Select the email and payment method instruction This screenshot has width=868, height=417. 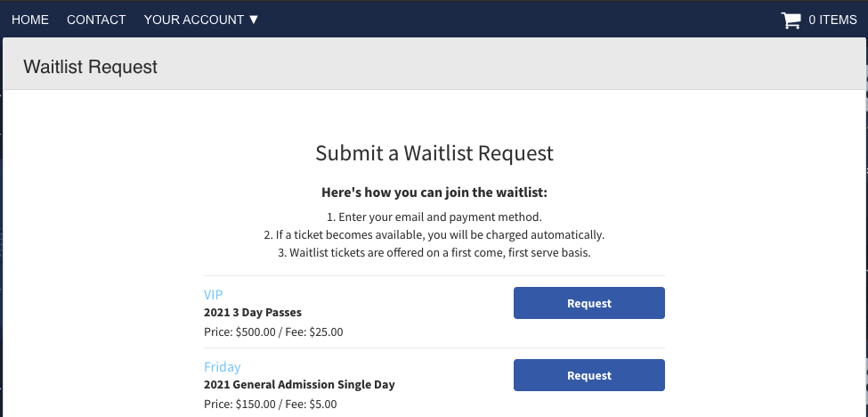pyautogui.click(x=434, y=217)
